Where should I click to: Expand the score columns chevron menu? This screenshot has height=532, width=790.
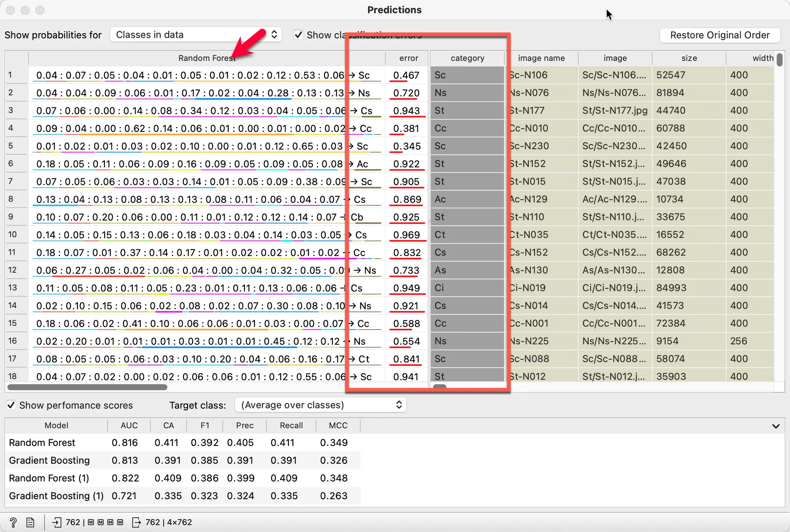pos(776,426)
